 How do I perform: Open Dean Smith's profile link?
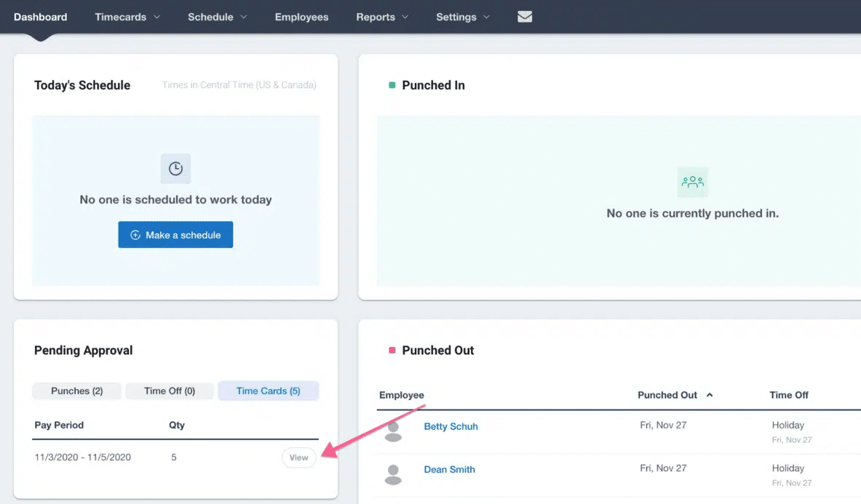pos(449,469)
